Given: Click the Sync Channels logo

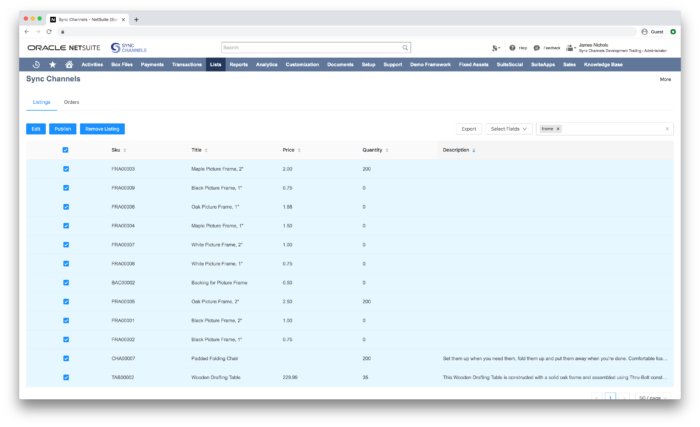Looking at the screenshot, I should coord(129,47).
